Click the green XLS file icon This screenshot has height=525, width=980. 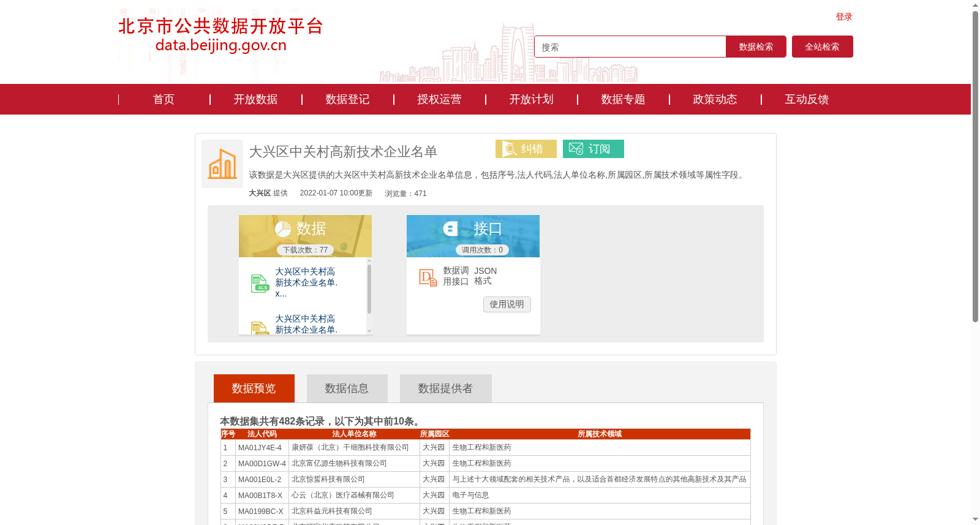tap(260, 283)
